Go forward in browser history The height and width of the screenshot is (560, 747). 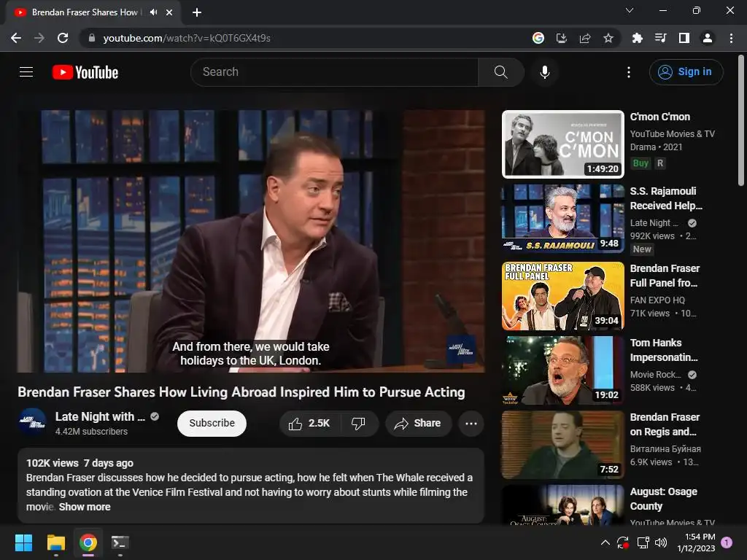point(39,38)
